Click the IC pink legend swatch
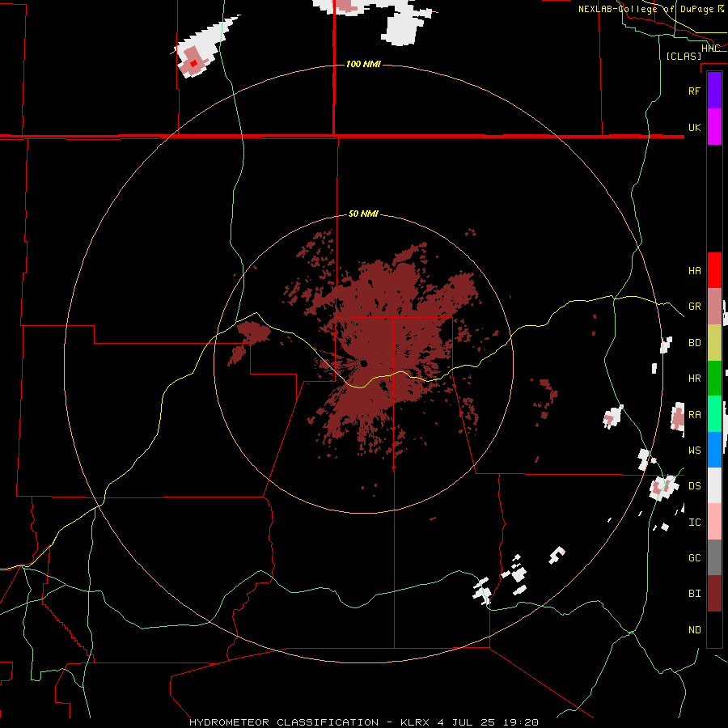The height and width of the screenshot is (728, 728). coord(714,522)
